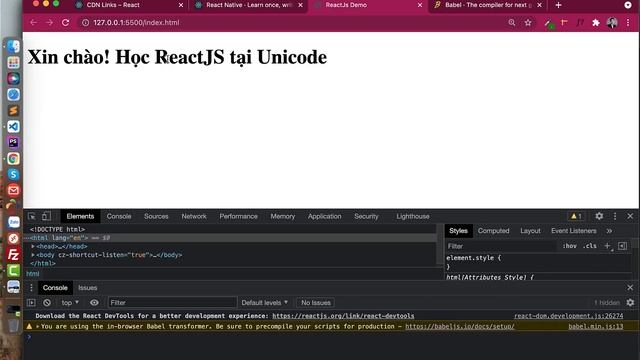Expand the head element node
The image size is (640, 360).
point(33,246)
